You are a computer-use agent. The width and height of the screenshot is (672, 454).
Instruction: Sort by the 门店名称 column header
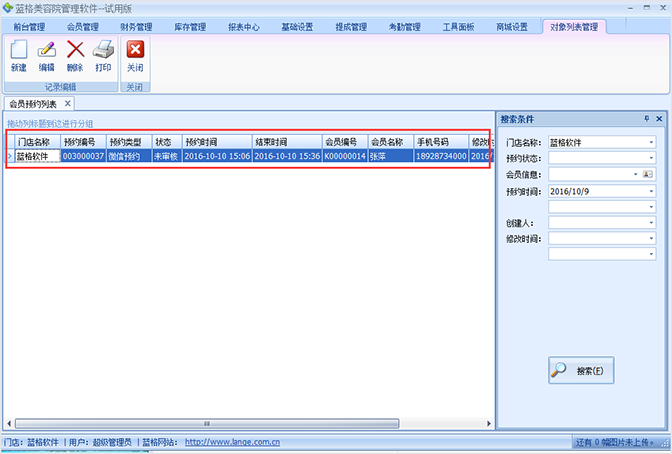pyautogui.click(x=37, y=142)
